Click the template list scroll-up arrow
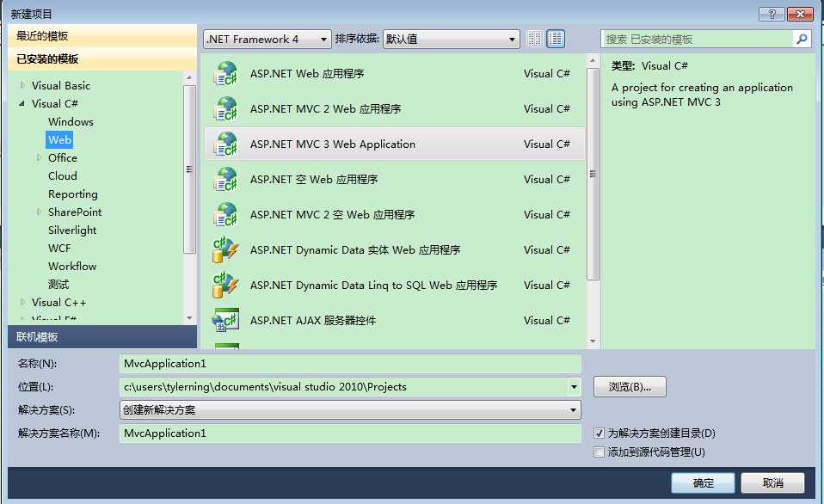The height and width of the screenshot is (504, 824). (x=593, y=60)
